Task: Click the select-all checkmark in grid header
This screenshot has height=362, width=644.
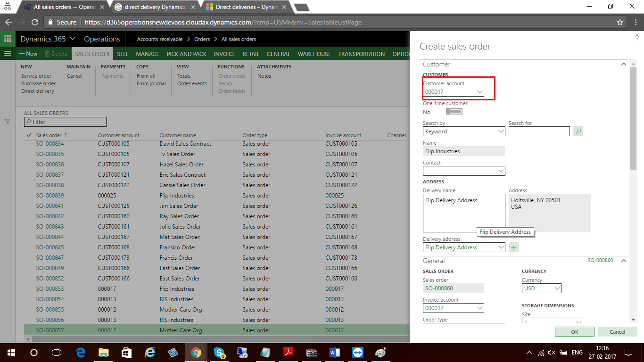Action: (x=28, y=135)
